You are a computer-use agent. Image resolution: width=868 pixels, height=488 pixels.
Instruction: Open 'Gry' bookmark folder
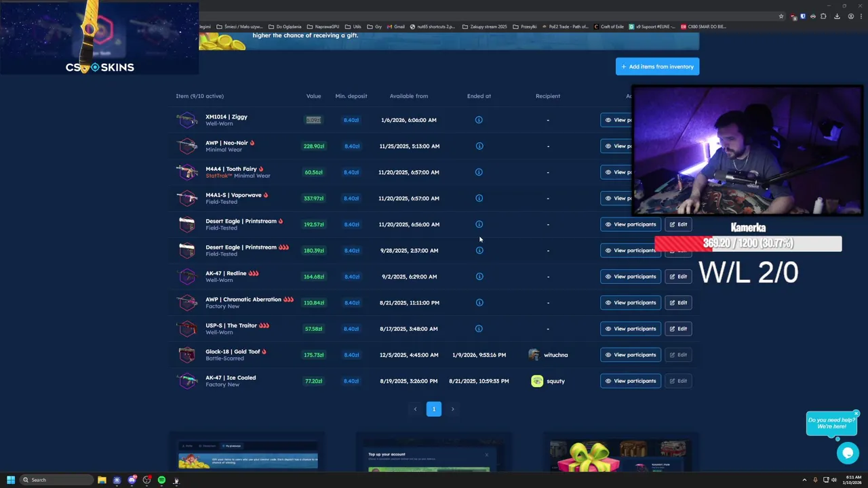374,26
